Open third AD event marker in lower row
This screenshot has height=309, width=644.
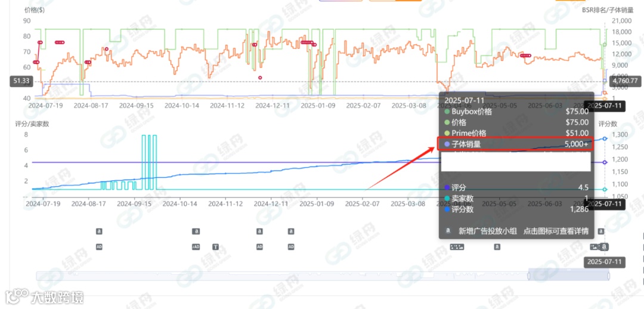click(259, 247)
